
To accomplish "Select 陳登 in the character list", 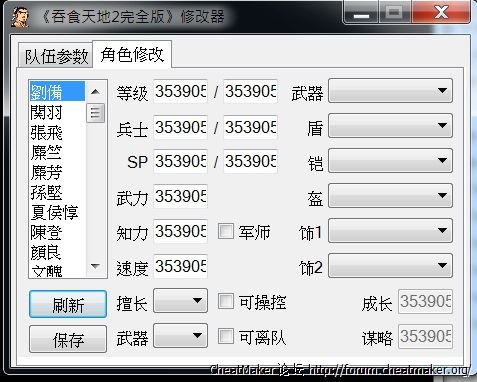I will (57, 232).
